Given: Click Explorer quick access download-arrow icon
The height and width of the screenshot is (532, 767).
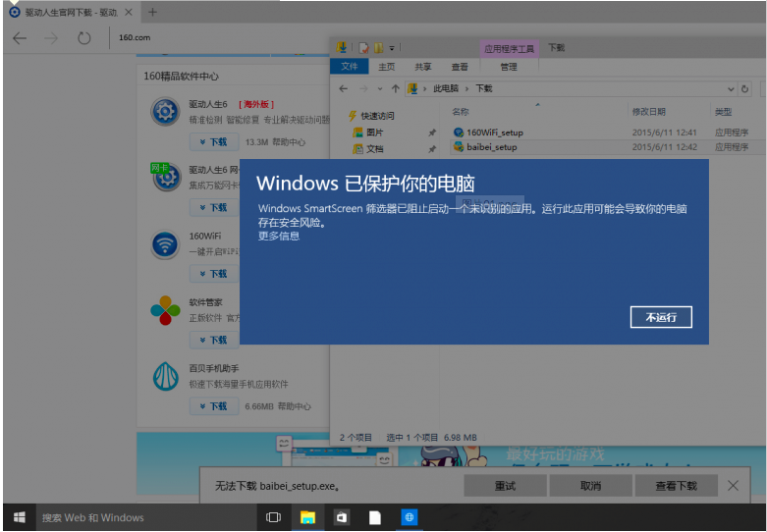Looking at the screenshot, I should pyautogui.click(x=342, y=47).
